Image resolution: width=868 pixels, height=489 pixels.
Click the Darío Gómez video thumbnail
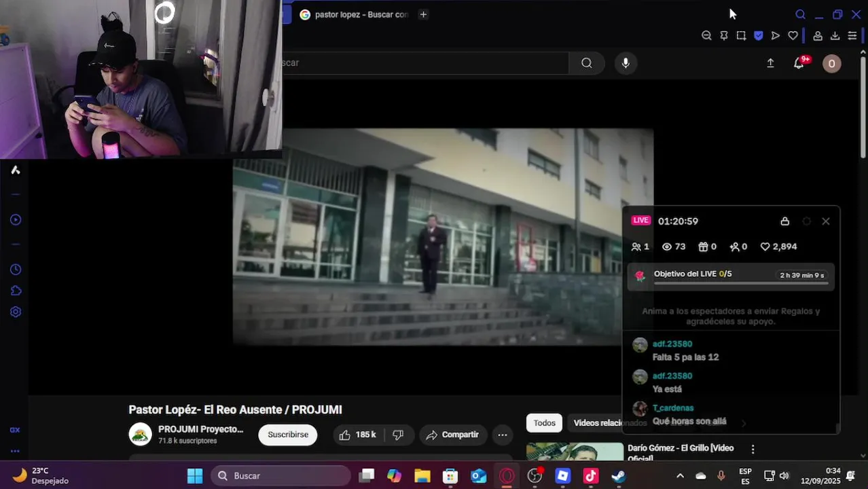tap(575, 452)
